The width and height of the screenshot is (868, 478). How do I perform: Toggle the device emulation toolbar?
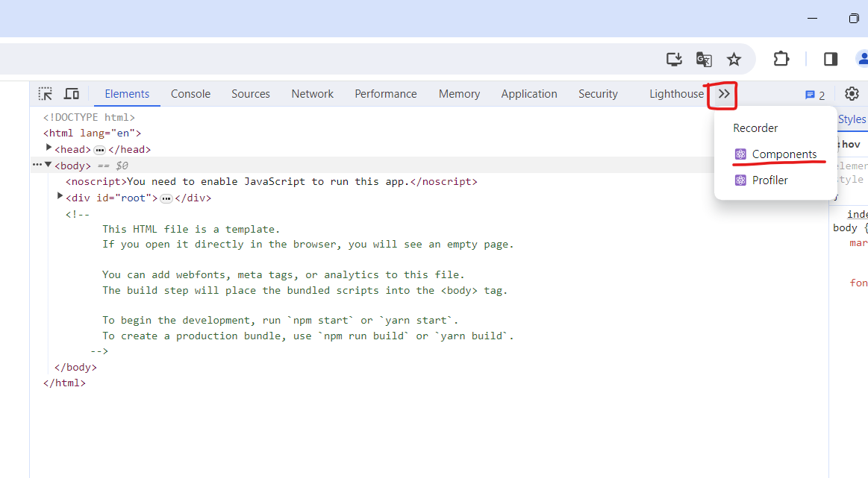[71, 93]
